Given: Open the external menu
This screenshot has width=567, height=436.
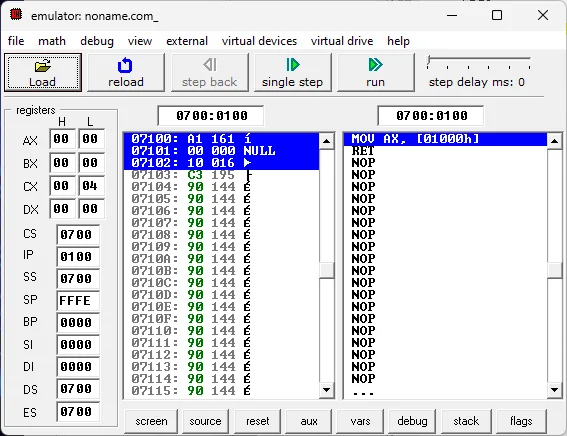Looking at the screenshot, I should click(x=187, y=41).
